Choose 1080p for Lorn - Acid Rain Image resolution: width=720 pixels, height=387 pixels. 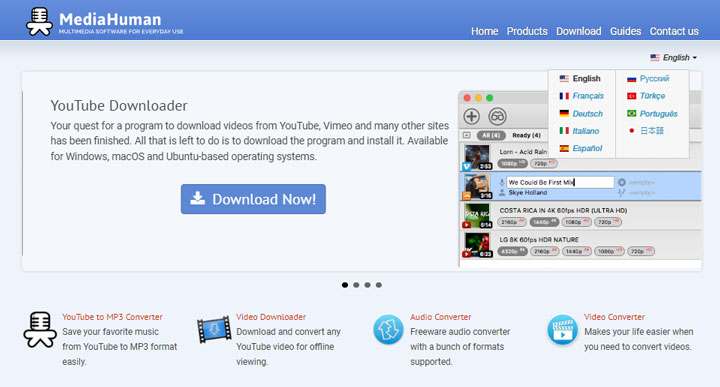pyautogui.click(x=512, y=163)
